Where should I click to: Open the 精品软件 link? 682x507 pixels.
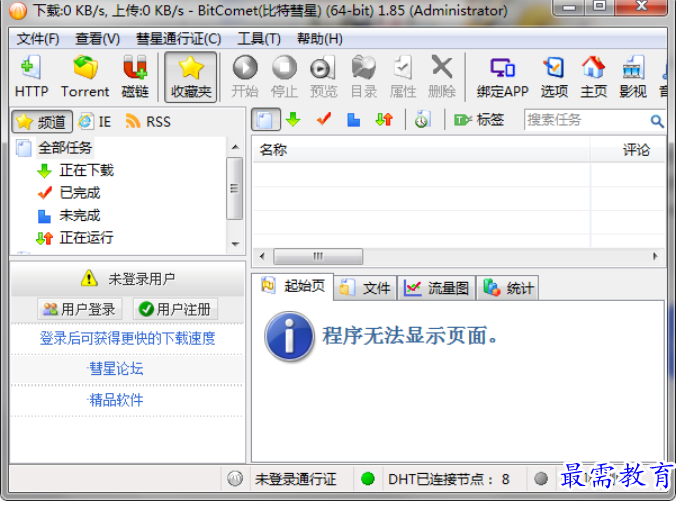(x=116, y=401)
